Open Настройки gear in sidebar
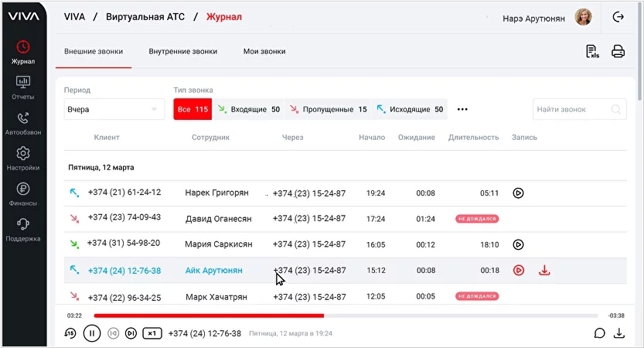The width and height of the screenshot is (644, 348). pyautogui.click(x=23, y=158)
